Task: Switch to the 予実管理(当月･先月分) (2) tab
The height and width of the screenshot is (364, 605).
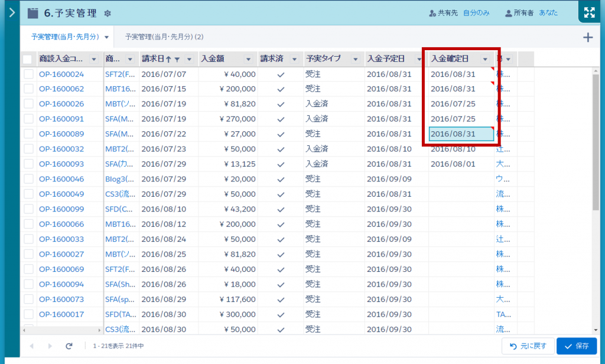Action: pos(164,37)
